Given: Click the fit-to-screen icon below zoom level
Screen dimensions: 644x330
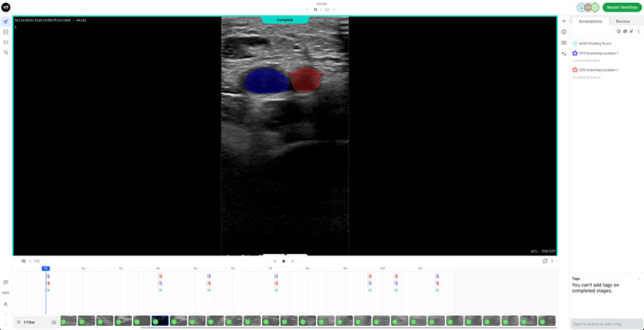Looking at the screenshot, I should point(5,304).
